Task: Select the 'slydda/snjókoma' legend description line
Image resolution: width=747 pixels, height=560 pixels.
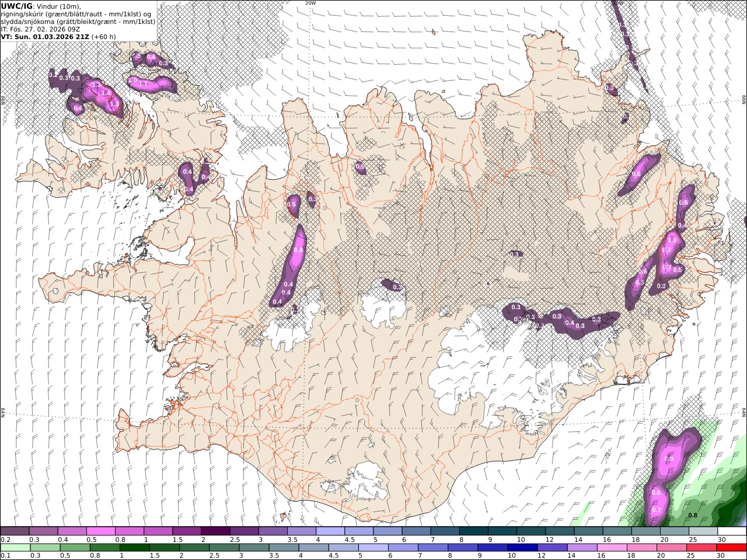Action: pos(78,22)
